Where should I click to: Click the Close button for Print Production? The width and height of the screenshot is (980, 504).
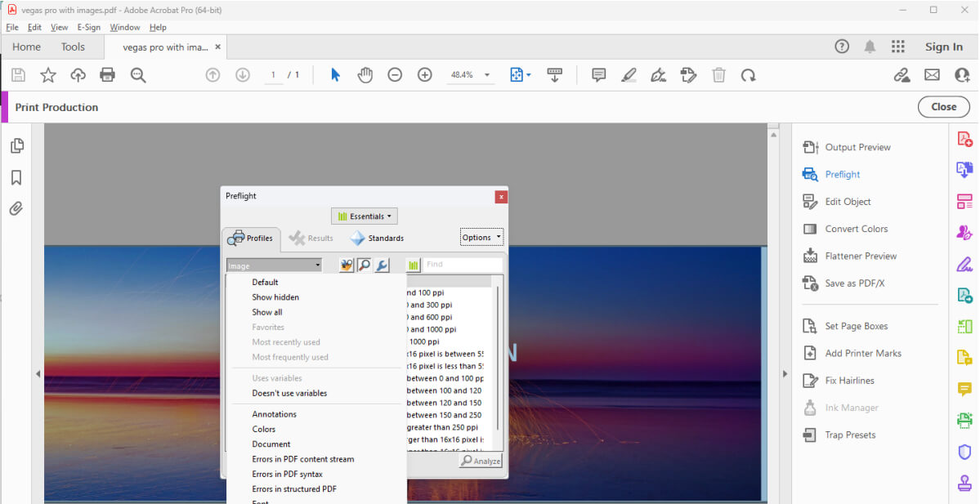point(943,107)
